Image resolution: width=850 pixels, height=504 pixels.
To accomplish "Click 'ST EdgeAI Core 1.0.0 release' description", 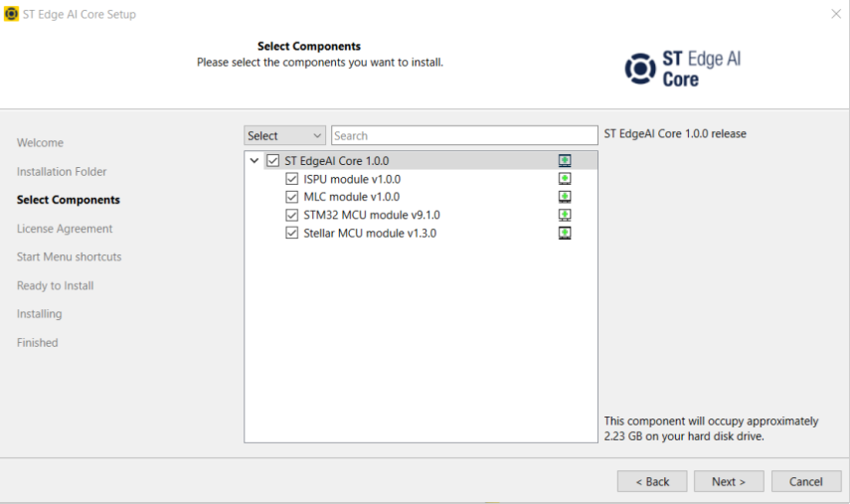I will [675, 133].
